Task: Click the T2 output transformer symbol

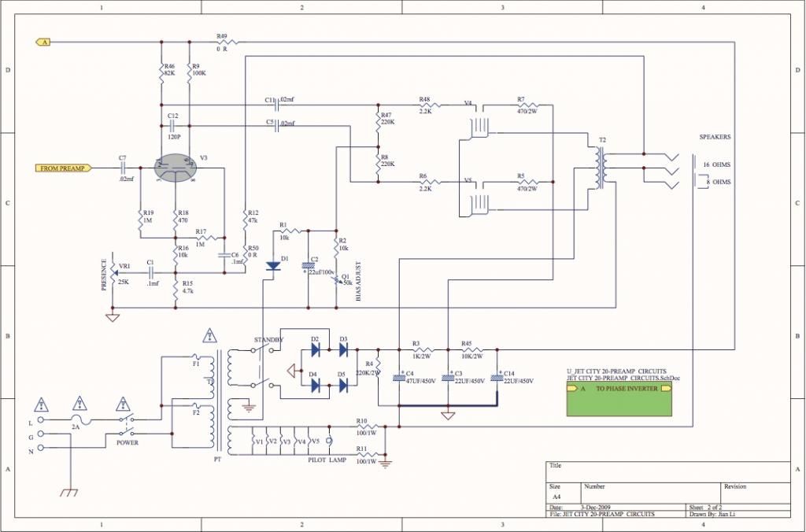Action: 601,168
